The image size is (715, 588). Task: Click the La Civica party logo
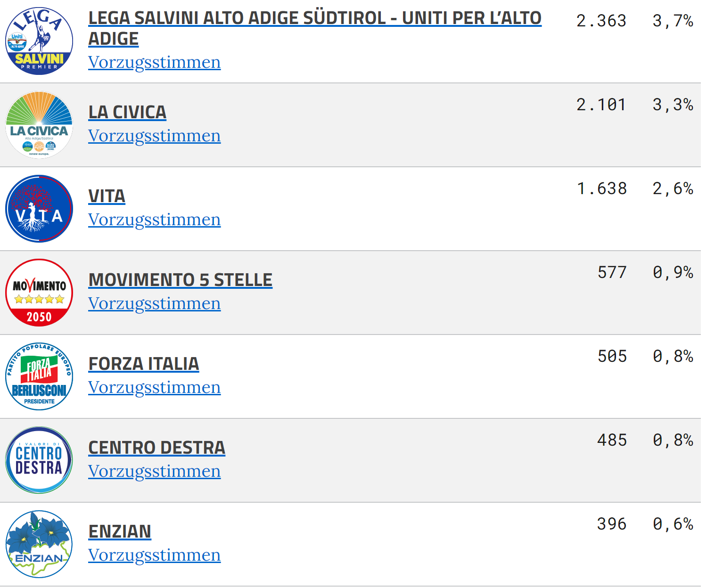39,125
